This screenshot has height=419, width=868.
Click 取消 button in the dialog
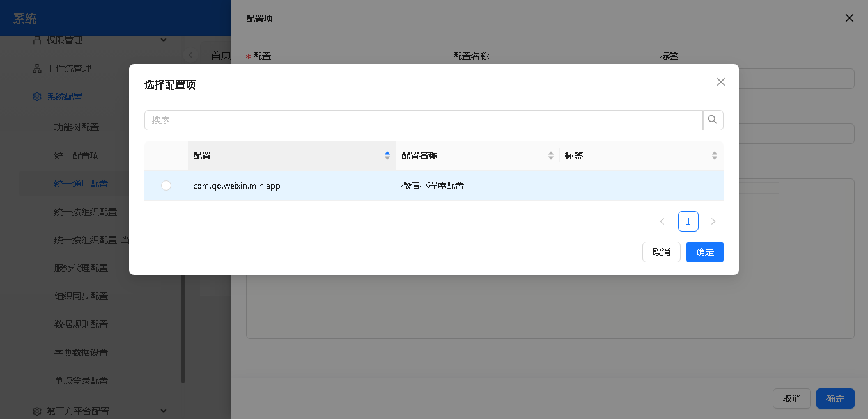(x=662, y=252)
